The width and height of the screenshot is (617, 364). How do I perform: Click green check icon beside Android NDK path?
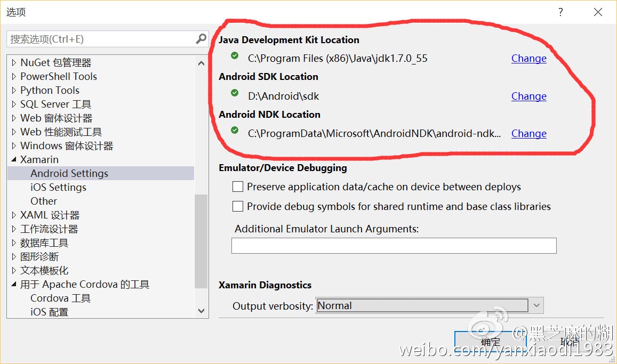tap(235, 131)
